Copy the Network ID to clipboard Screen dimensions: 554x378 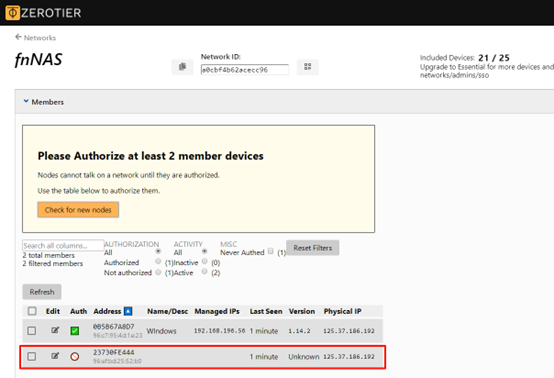pos(182,67)
